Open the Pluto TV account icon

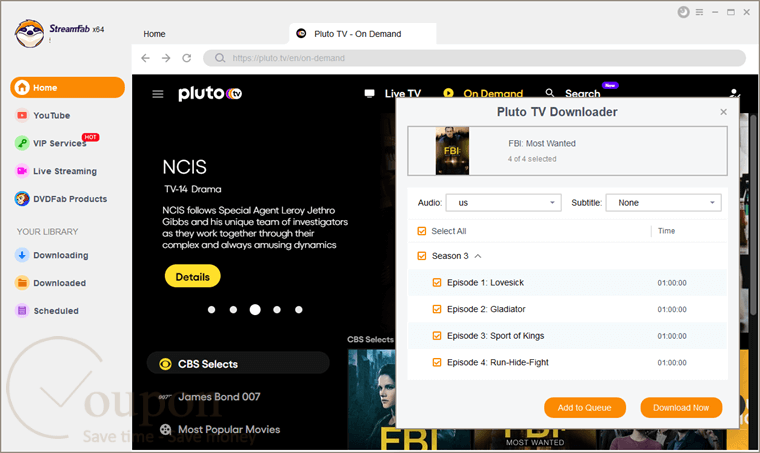[735, 93]
